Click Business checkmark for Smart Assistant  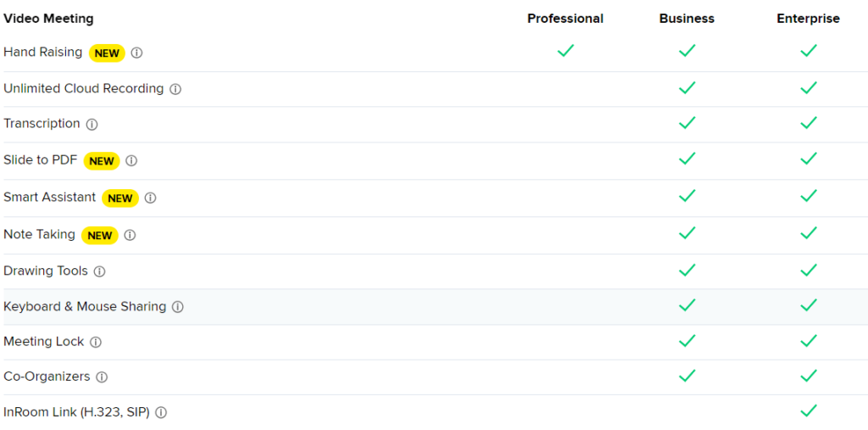687,196
